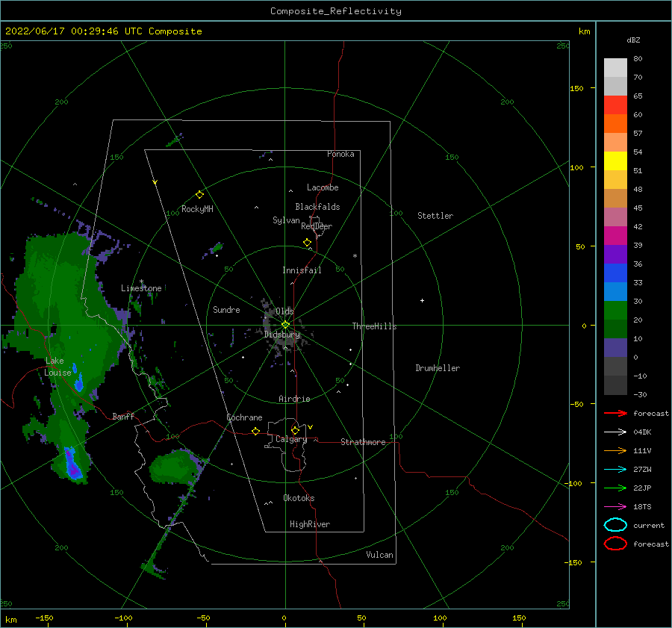Click the slate purple 10 dBZ legend swatch
The width and height of the screenshot is (672, 628).
coord(615,348)
